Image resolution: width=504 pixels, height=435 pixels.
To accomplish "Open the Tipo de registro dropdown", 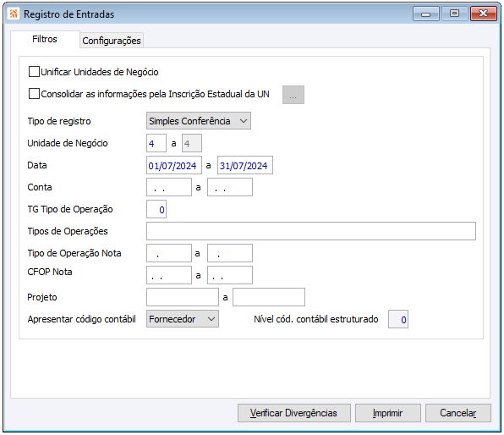I will [x=199, y=121].
